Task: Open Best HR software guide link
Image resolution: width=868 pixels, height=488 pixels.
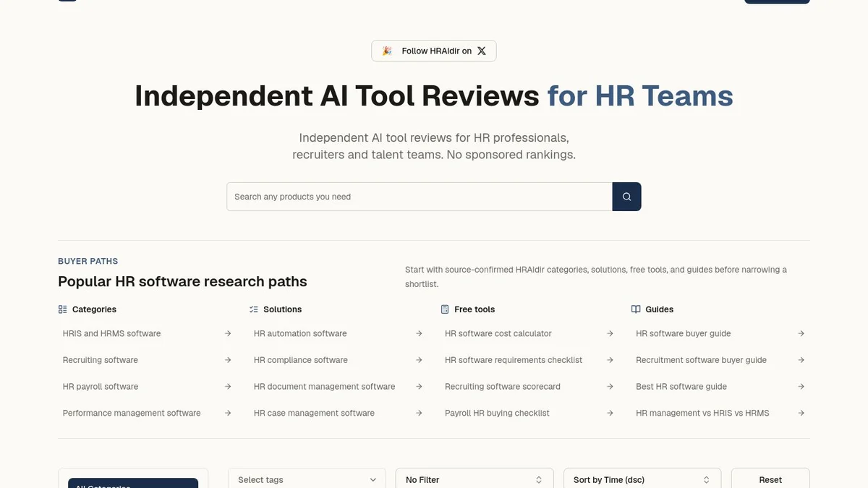Action: click(x=681, y=387)
